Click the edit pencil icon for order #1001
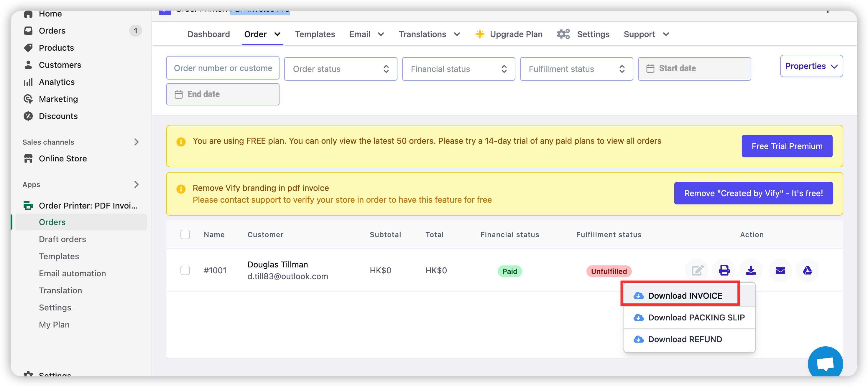 pyautogui.click(x=697, y=270)
